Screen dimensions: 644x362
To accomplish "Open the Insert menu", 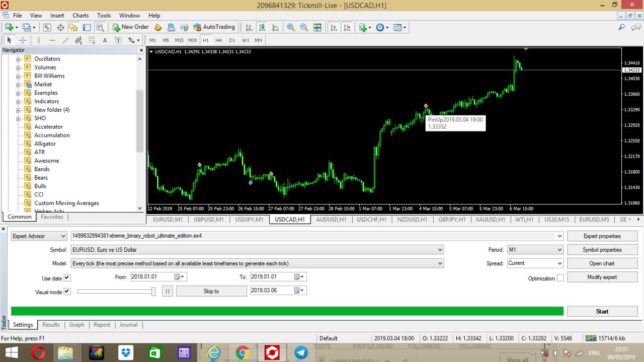I will (57, 16).
